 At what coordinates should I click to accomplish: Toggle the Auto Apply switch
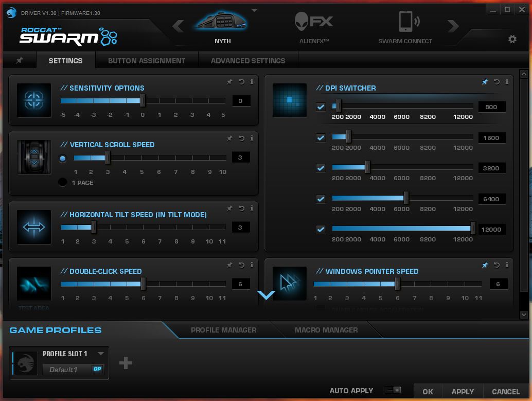coord(393,391)
